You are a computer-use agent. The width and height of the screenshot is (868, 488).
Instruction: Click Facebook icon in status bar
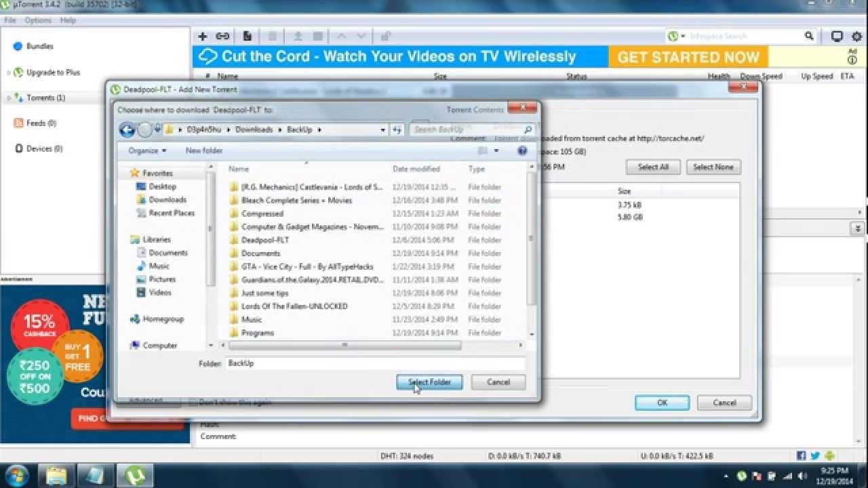click(802, 456)
